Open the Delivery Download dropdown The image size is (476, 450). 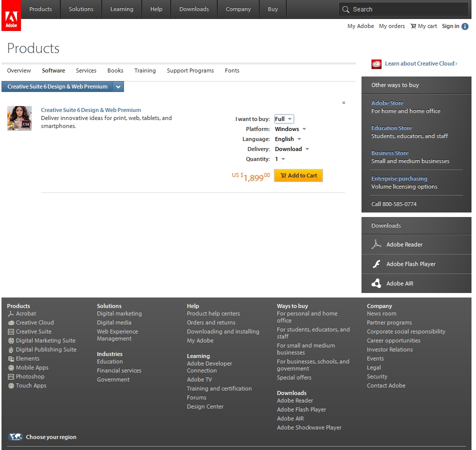(291, 149)
